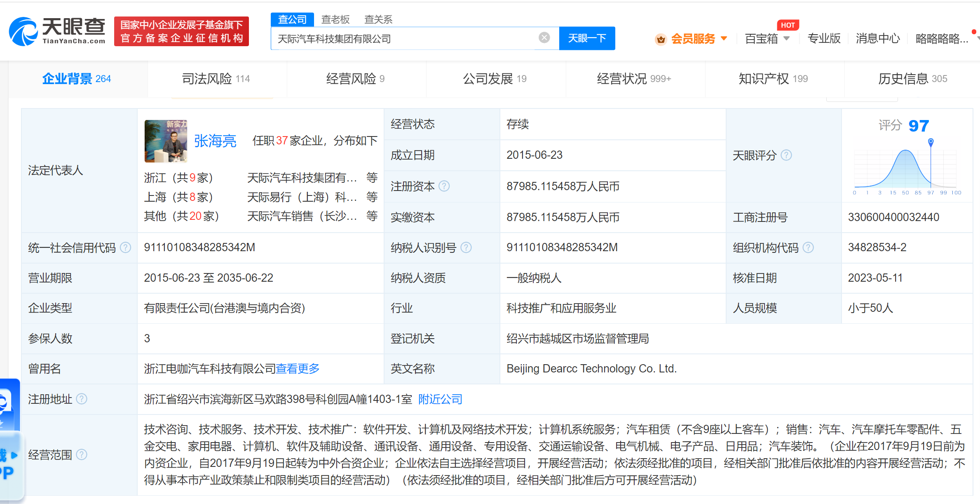Click the red 国家中小企业发展子基金旗下 banner
The height and width of the screenshot is (504, 980).
[181, 31]
